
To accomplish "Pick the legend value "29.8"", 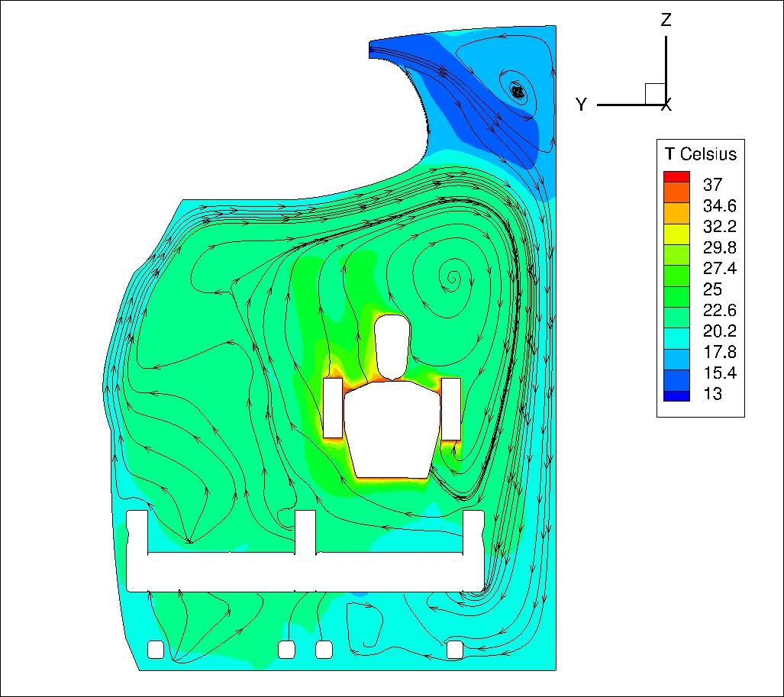I will coord(720,247).
